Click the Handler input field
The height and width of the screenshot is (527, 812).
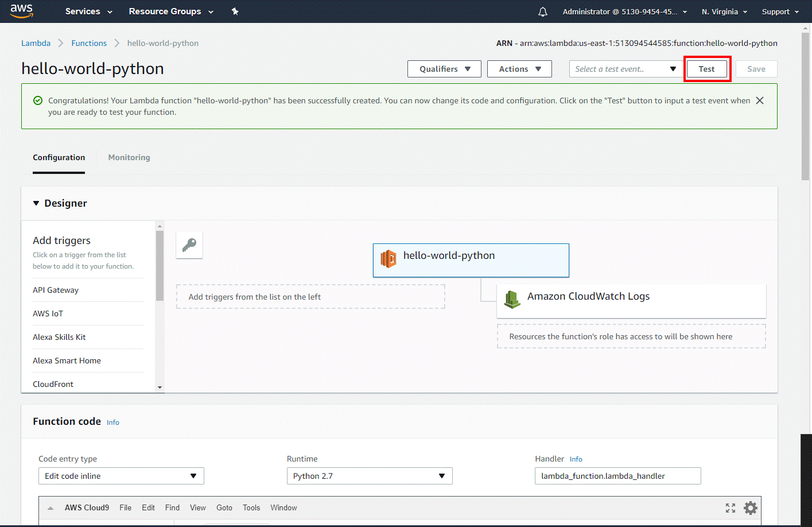pyautogui.click(x=618, y=476)
